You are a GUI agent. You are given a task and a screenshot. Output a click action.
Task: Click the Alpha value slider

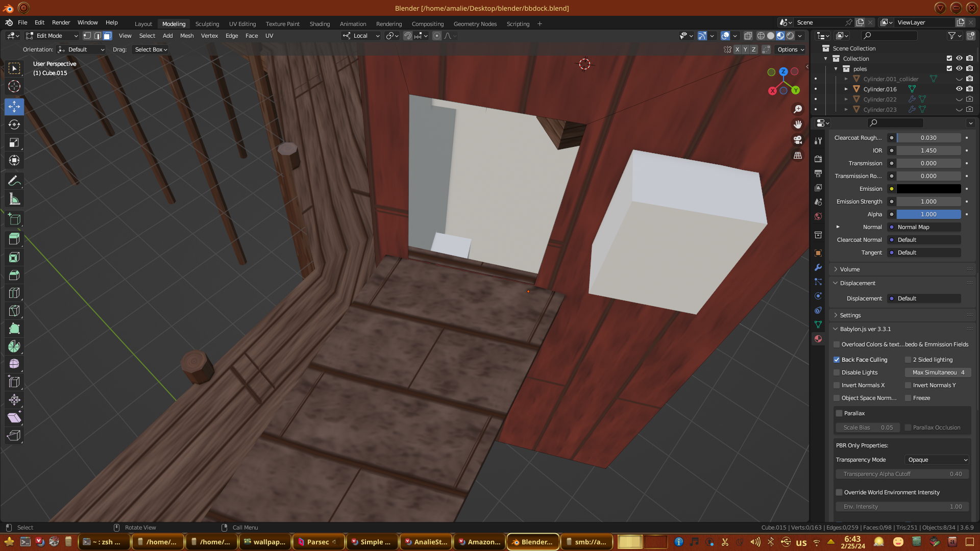point(928,214)
